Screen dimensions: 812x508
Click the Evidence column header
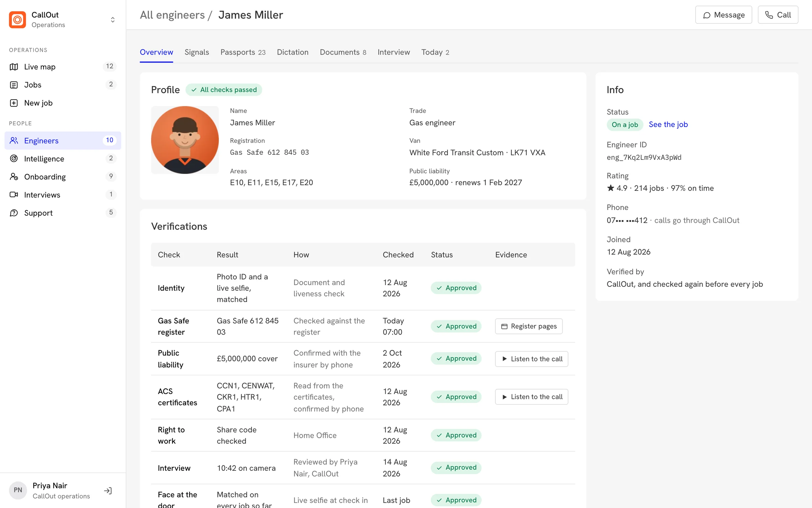(511, 255)
